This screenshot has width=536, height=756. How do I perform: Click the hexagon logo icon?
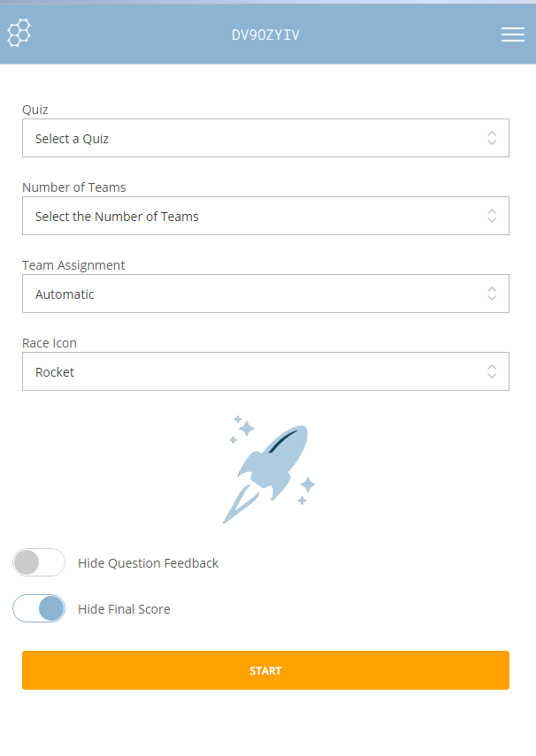[19, 34]
